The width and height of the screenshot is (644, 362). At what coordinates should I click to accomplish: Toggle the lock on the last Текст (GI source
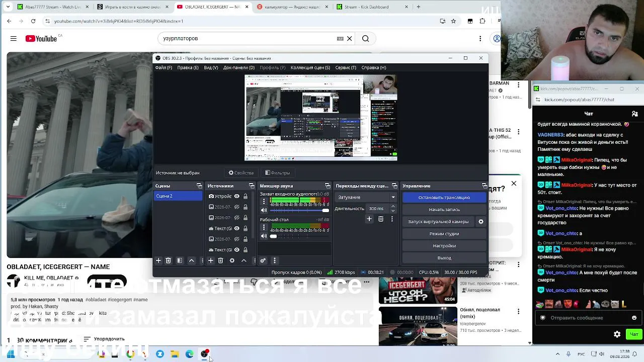pos(246,250)
